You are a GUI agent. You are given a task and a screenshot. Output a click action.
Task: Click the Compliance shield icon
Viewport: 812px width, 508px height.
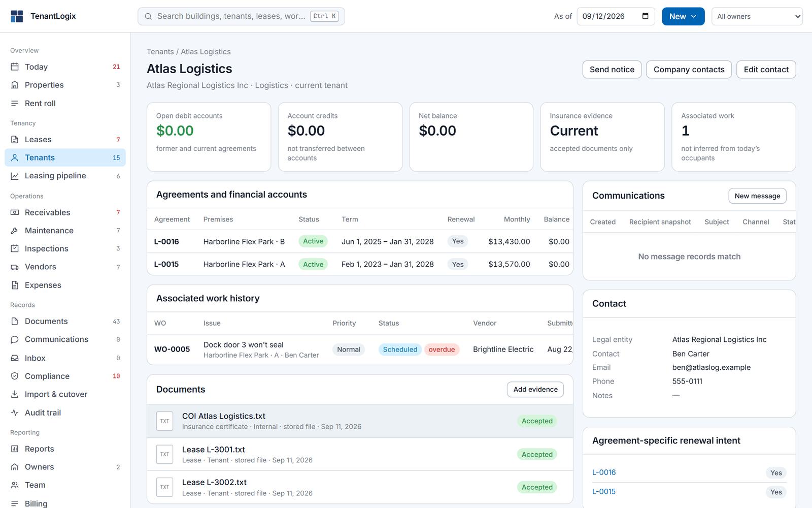tap(15, 376)
